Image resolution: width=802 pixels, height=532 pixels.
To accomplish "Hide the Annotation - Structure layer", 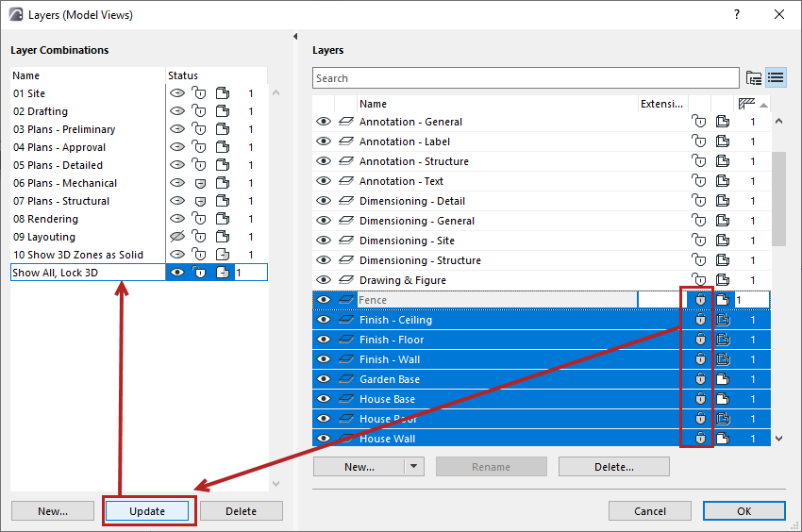I will (x=324, y=161).
